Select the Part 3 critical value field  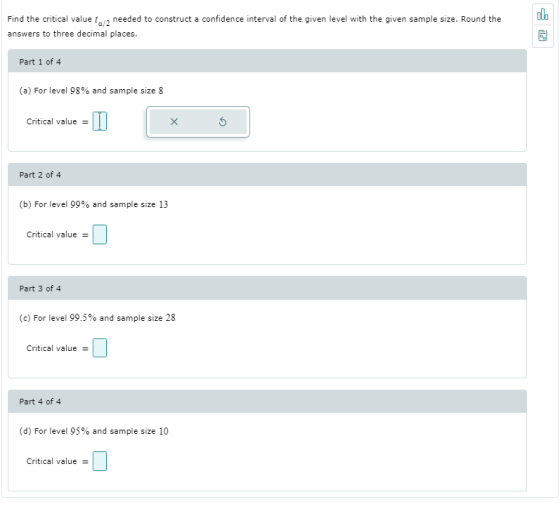click(100, 348)
